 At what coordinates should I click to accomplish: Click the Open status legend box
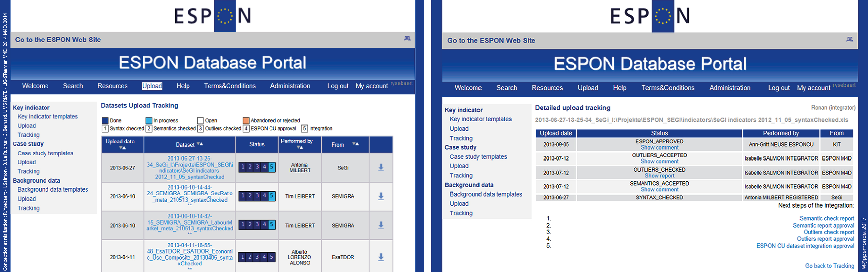coord(201,120)
